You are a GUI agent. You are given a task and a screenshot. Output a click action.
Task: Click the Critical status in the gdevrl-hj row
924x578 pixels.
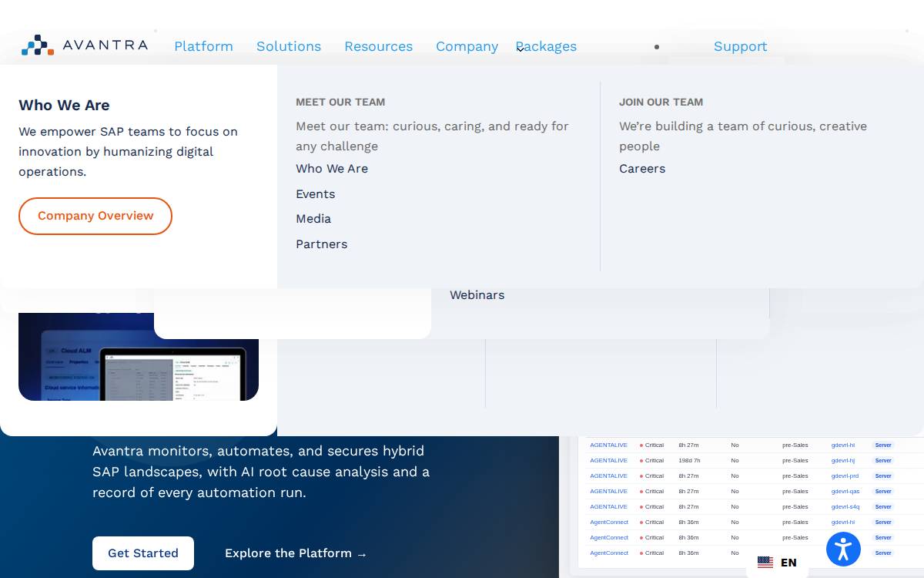click(651, 460)
